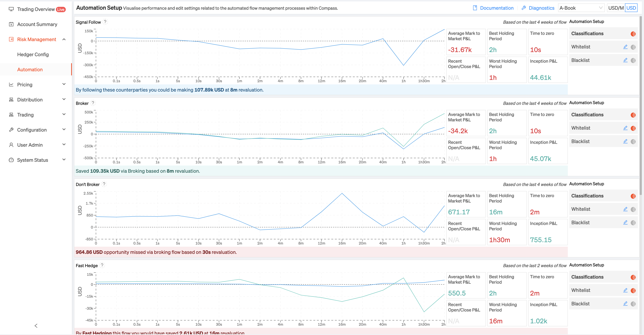
Task: Edit Signal Follow Whitelist pencil icon
Action: 625,47
